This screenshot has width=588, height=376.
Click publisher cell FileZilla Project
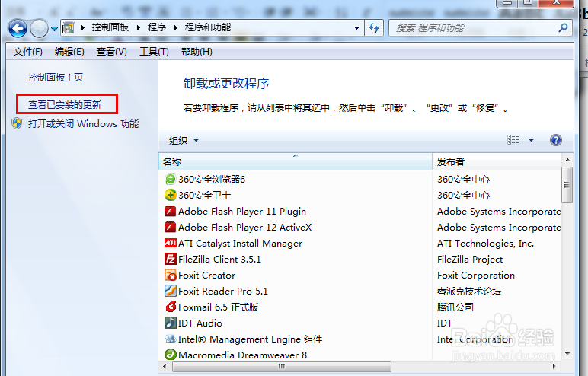pos(470,259)
